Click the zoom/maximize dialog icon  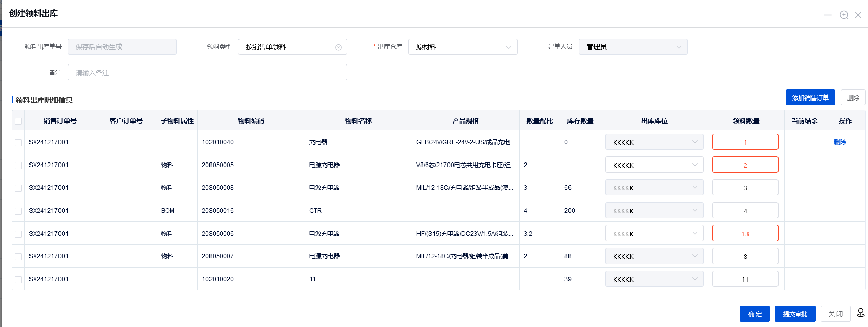[x=844, y=15]
